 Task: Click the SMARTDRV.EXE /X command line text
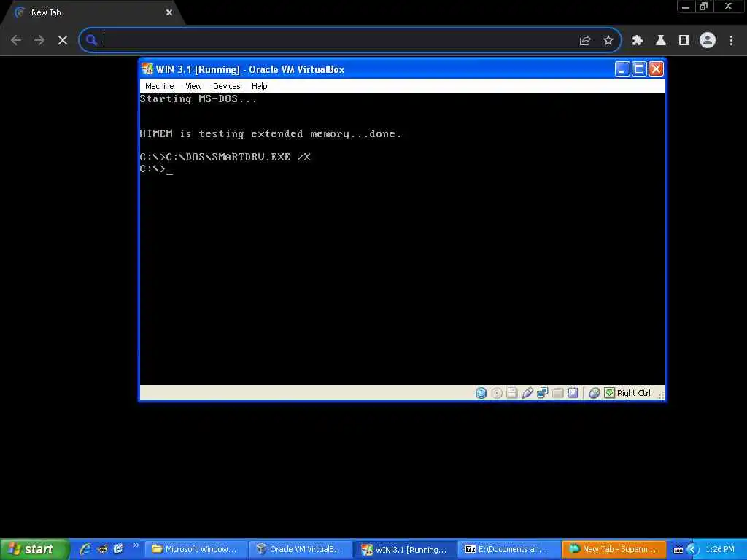point(225,157)
